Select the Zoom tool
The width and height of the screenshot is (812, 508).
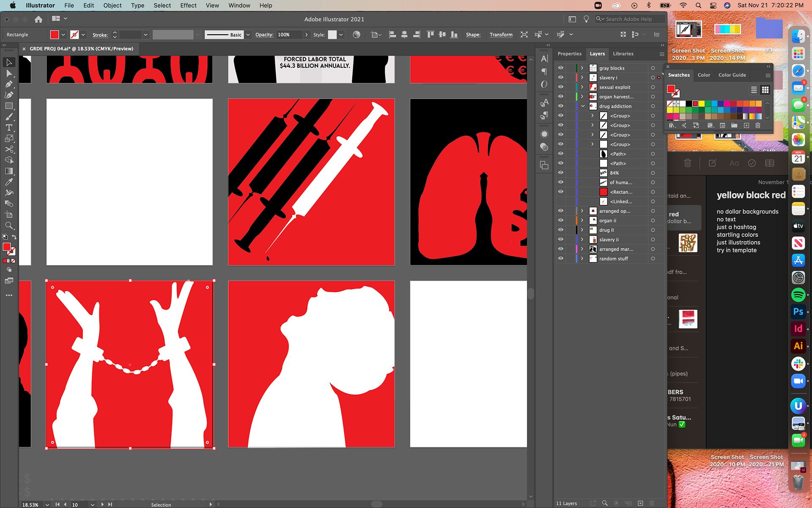(9, 225)
